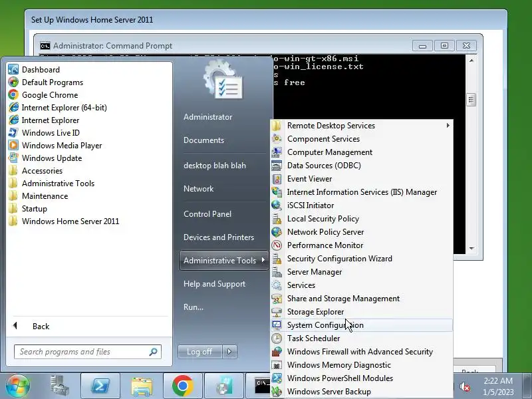
Task: Open Computer Management icon
Action: point(277,152)
